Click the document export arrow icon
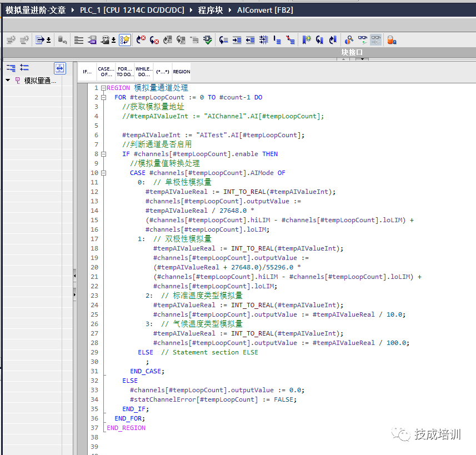 [x=40, y=40]
